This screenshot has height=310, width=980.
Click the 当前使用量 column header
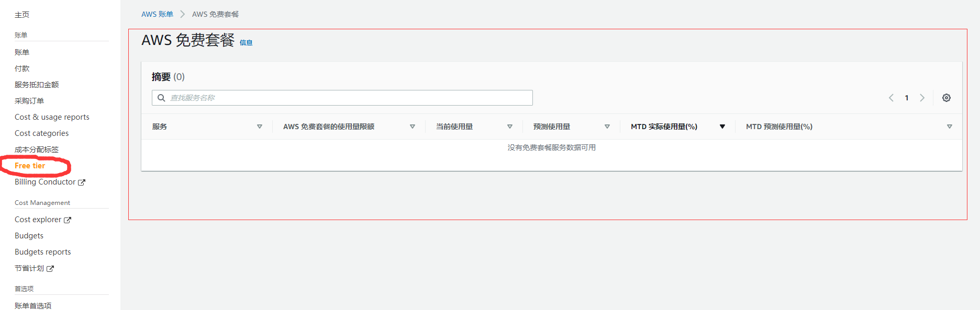pos(454,127)
